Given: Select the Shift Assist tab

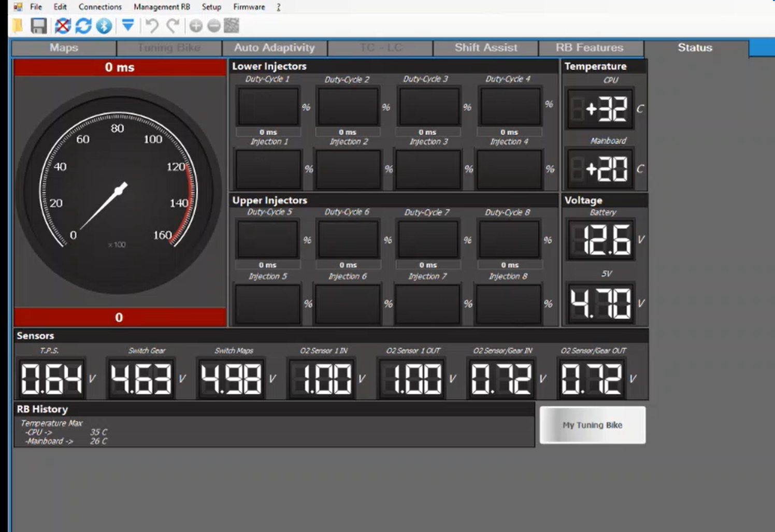Looking at the screenshot, I should pyautogui.click(x=485, y=48).
